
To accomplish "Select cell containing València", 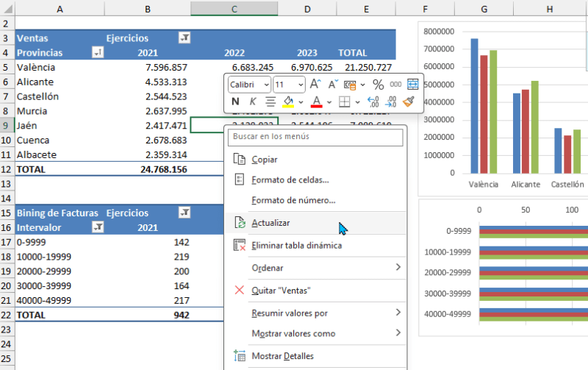I will 60,67.
